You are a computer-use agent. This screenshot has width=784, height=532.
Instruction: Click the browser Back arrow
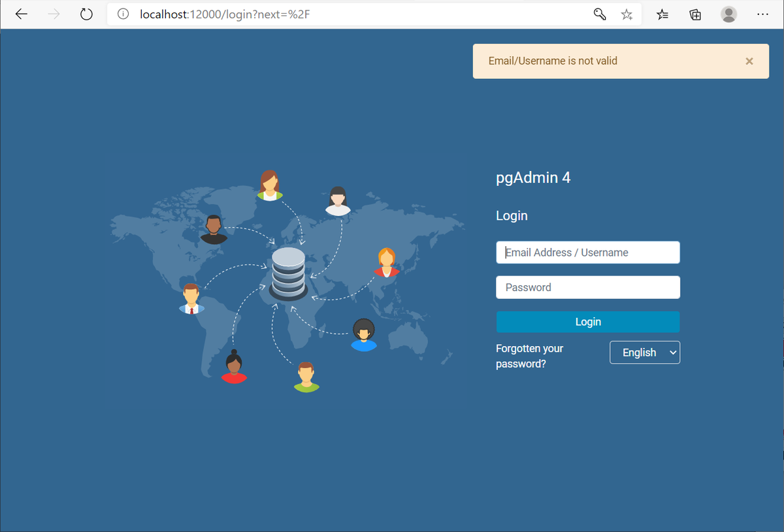click(x=22, y=14)
